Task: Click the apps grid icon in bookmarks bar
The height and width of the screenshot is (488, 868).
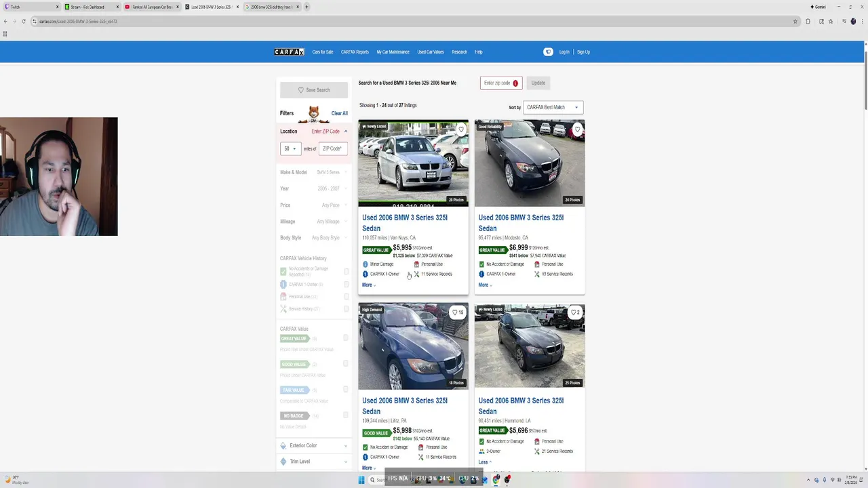Action: (x=5, y=34)
